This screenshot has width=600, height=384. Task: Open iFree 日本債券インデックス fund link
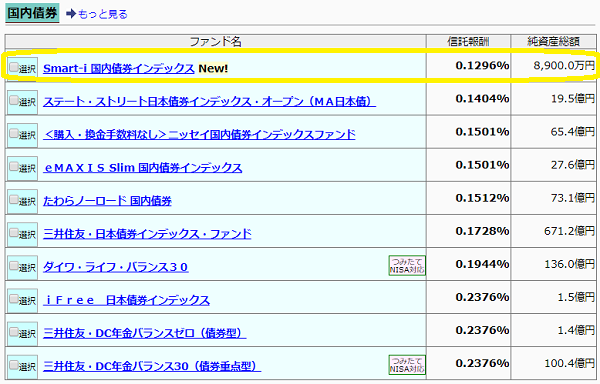[x=126, y=300]
